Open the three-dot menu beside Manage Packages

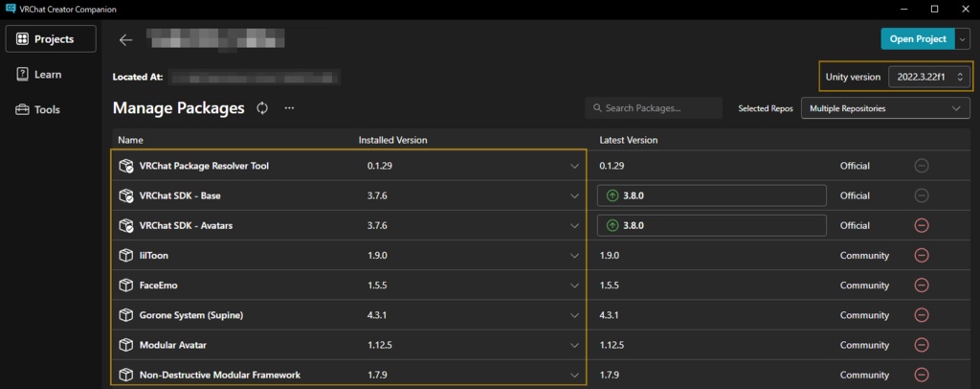pyautogui.click(x=289, y=108)
